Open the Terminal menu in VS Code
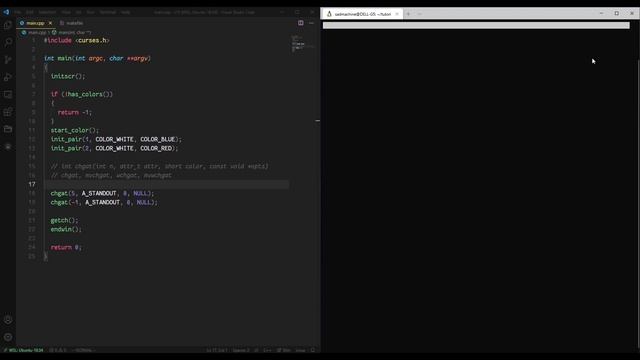640x360 pixels. [108, 12]
